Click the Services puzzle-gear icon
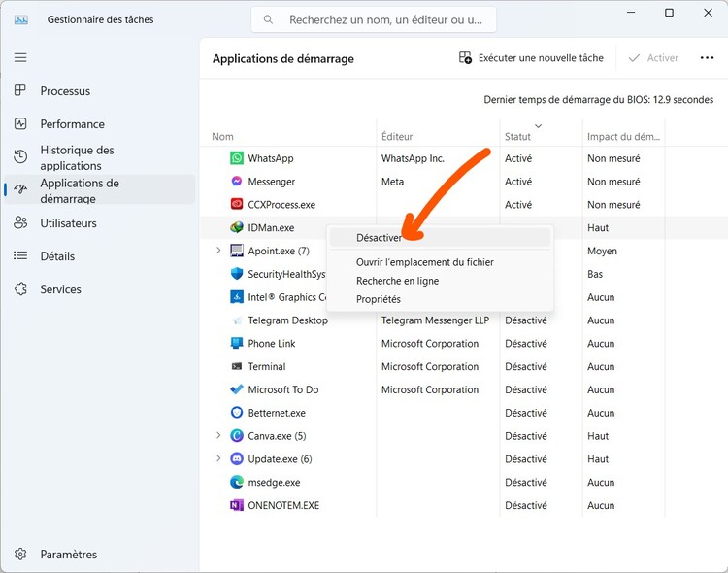Viewport: 728px width, 573px height. coord(21,288)
